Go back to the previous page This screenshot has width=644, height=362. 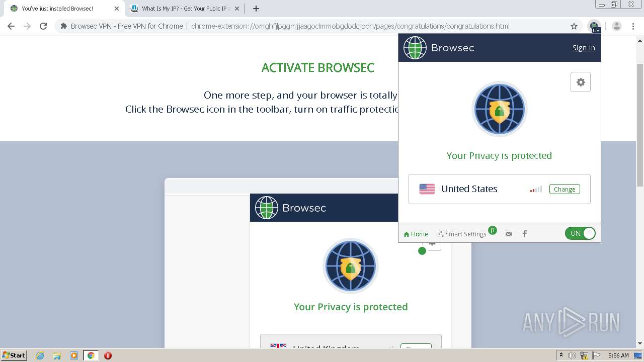click(11, 26)
